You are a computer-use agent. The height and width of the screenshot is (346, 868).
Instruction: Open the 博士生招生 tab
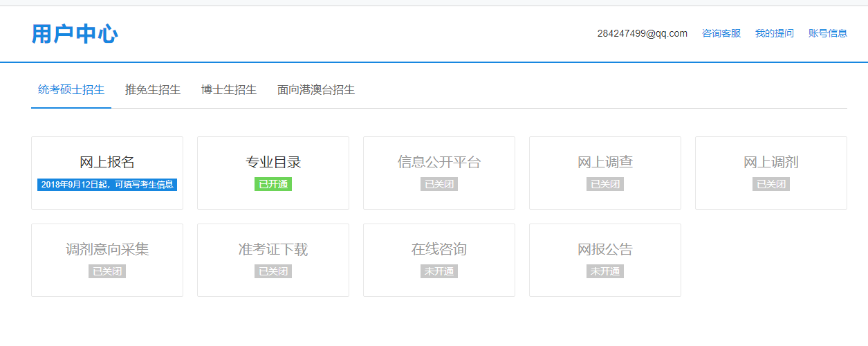tap(229, 90)
